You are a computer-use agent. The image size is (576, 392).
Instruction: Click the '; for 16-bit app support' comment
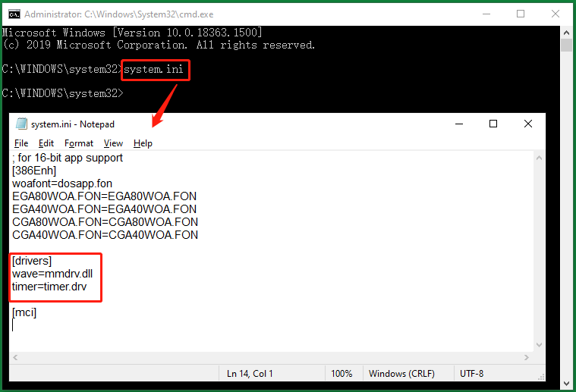point(68,158)
